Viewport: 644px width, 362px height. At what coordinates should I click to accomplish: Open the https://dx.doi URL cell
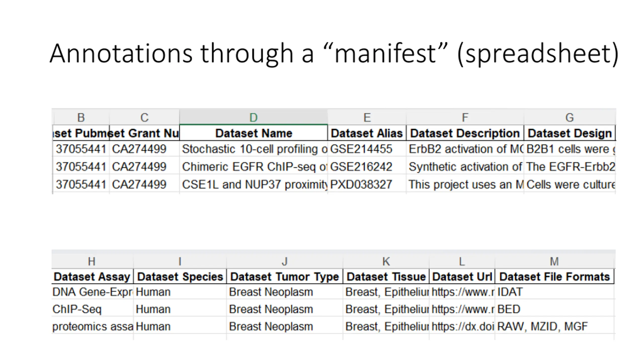coord(462,326)
